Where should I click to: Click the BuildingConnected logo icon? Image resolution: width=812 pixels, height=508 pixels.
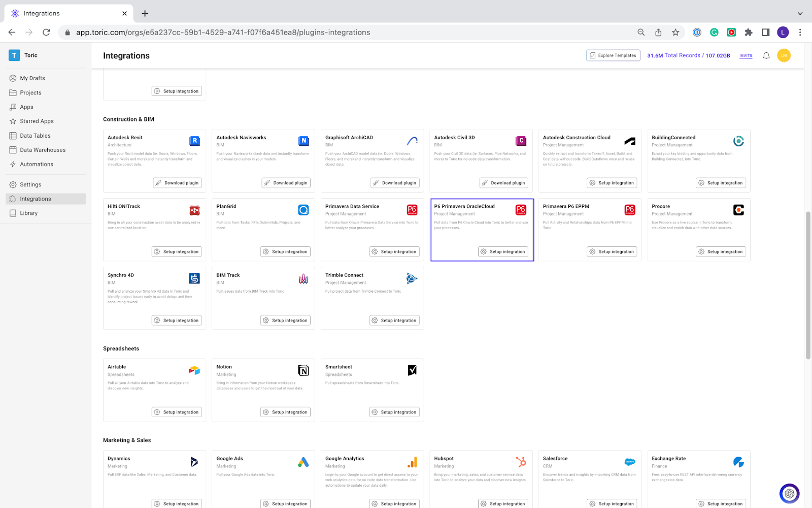(x=738, y=141)
